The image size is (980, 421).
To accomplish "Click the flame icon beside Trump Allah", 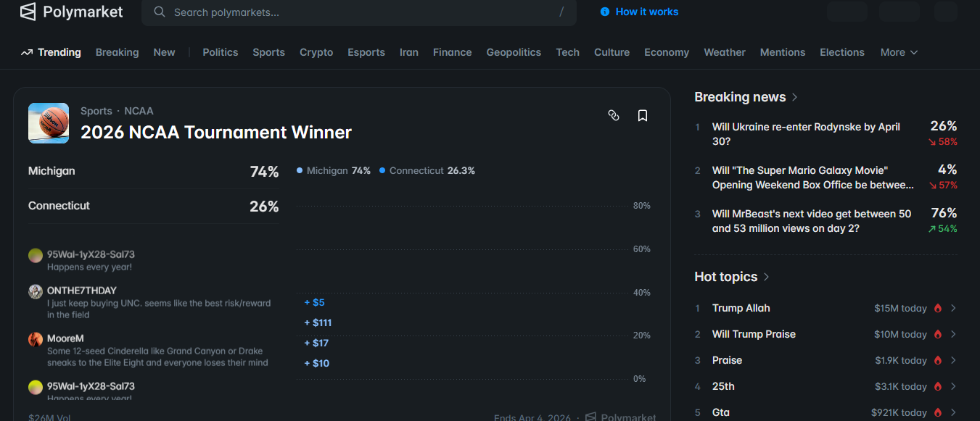I will [937, 308].
